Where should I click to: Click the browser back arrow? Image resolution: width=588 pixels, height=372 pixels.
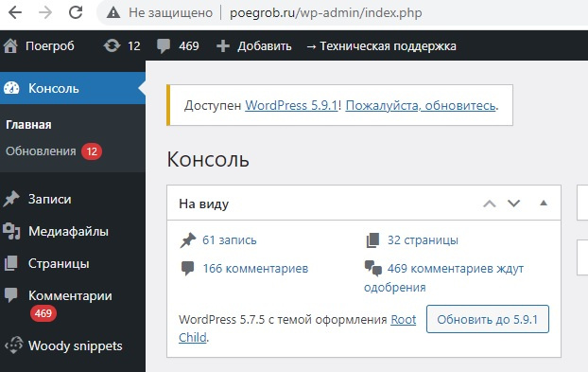tap(15, 12)
